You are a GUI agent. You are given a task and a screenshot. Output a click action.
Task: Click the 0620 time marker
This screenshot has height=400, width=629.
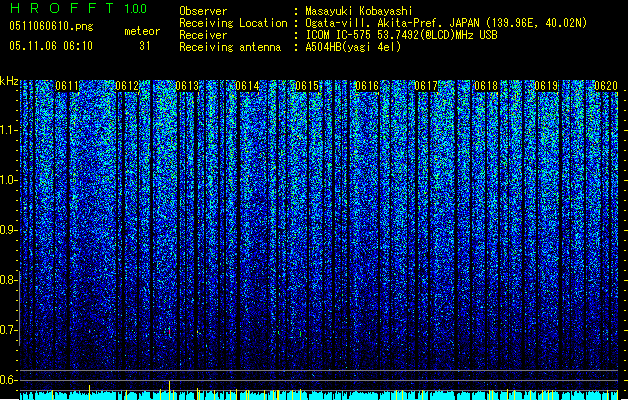(606, 86)
